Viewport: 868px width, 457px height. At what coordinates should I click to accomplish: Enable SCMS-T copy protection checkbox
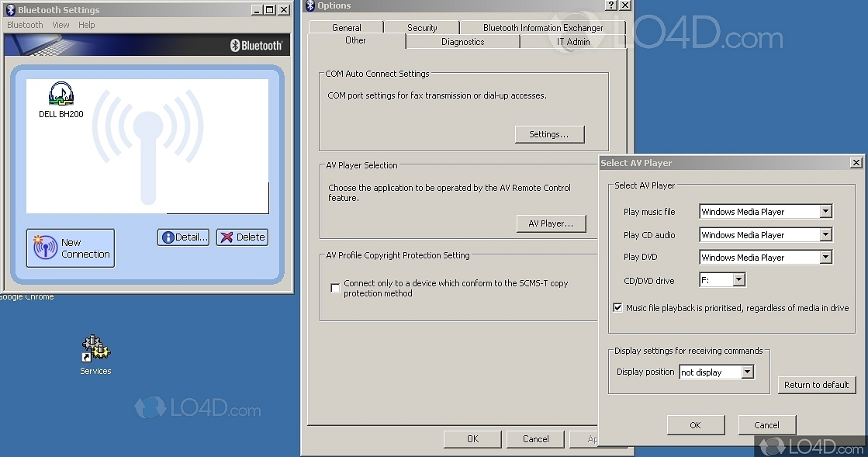coord(335,288)
